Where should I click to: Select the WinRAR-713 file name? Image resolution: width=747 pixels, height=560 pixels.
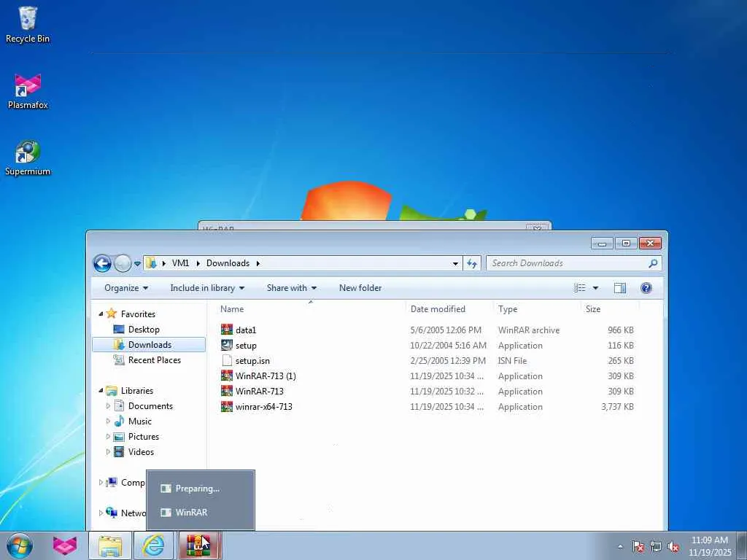point(259,392)
